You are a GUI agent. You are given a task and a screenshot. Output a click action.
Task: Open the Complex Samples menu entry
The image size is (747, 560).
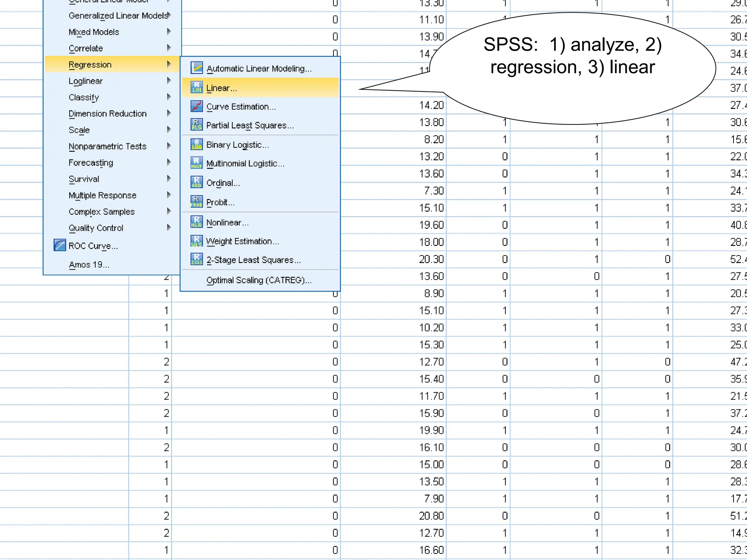click(x=112, y=211)
